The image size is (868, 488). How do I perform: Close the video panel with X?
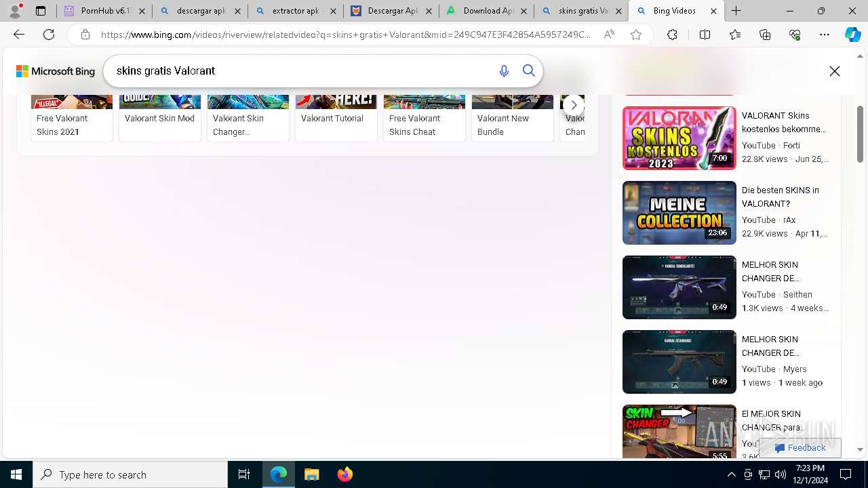point(835,71)
